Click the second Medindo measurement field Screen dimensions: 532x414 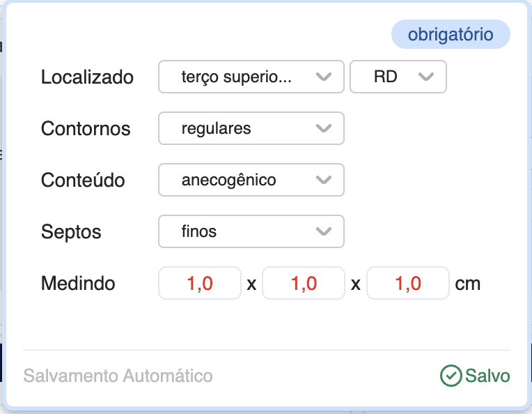304,284
